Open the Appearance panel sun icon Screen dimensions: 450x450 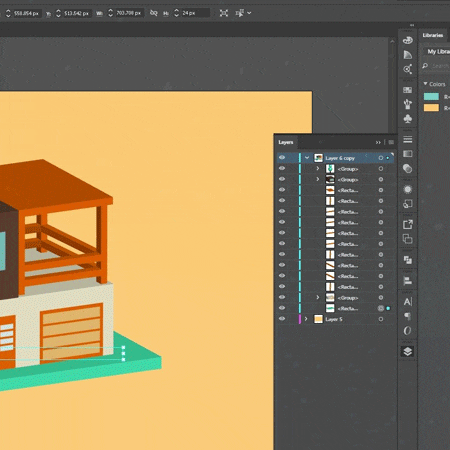click(407, 189)
